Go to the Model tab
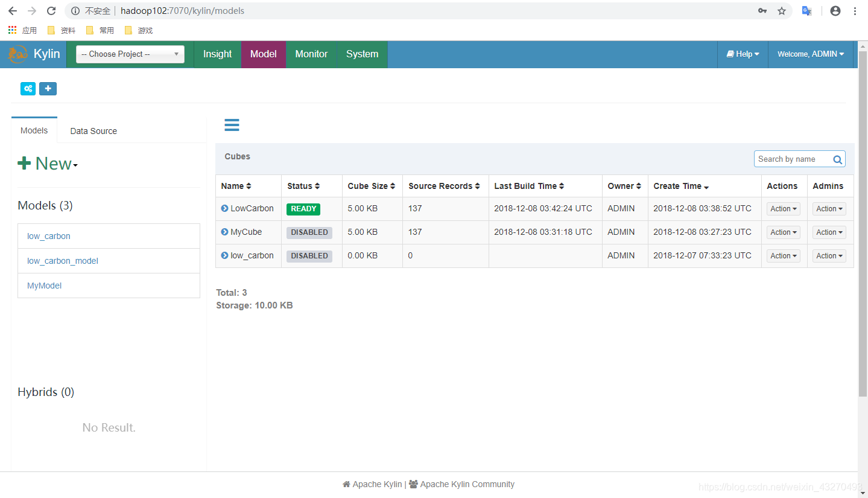 264,54
